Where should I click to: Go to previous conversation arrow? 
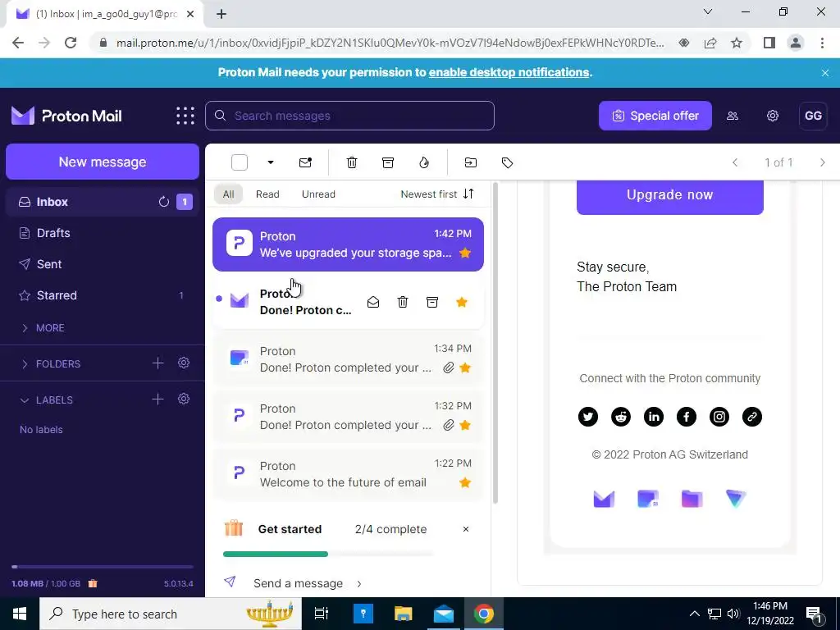[735, 162]
